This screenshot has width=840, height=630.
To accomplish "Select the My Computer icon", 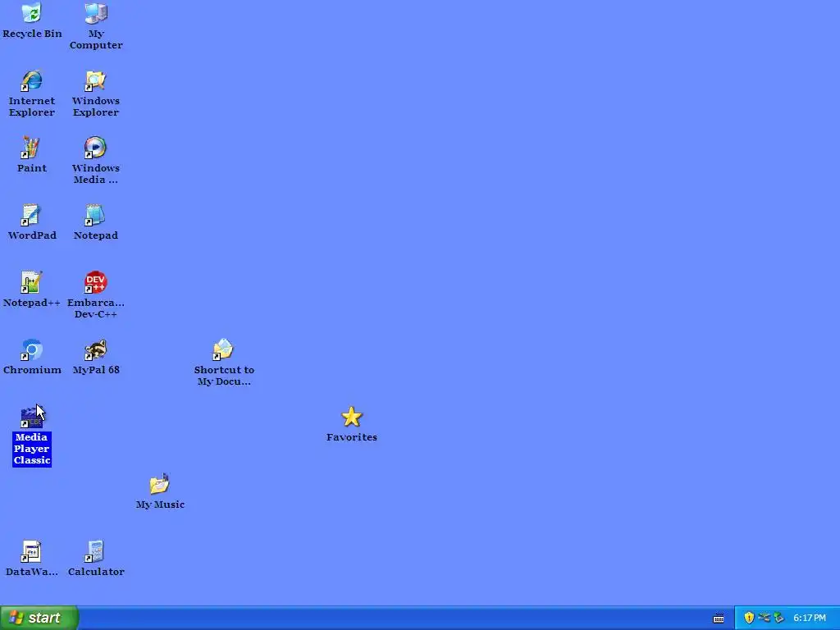I will 96,13.
